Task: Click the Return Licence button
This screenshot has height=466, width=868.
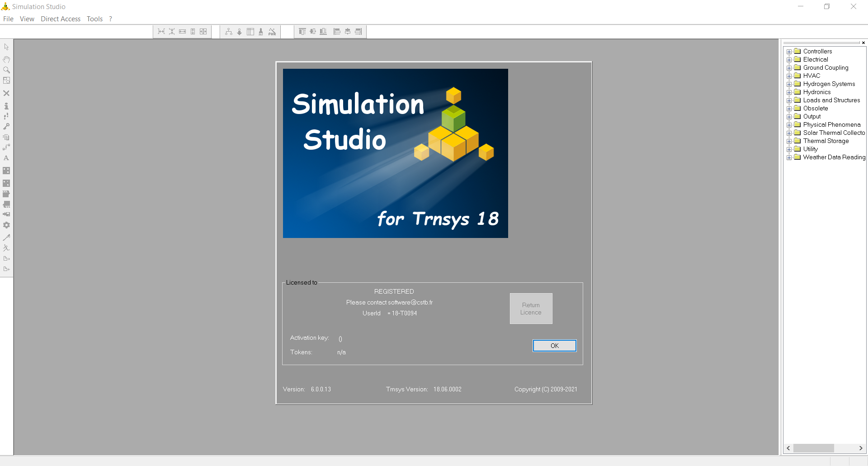Action: [x=531, y=309]
